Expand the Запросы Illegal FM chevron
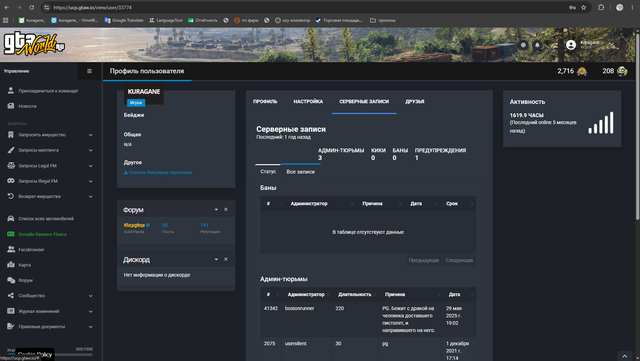This screenshot has width=640, height=361. coord(91,181)
